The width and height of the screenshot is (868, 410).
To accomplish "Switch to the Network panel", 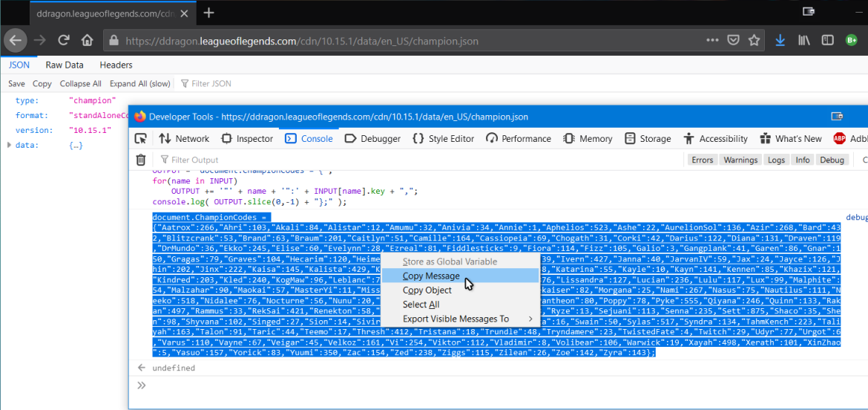I will tap(184, 138).
